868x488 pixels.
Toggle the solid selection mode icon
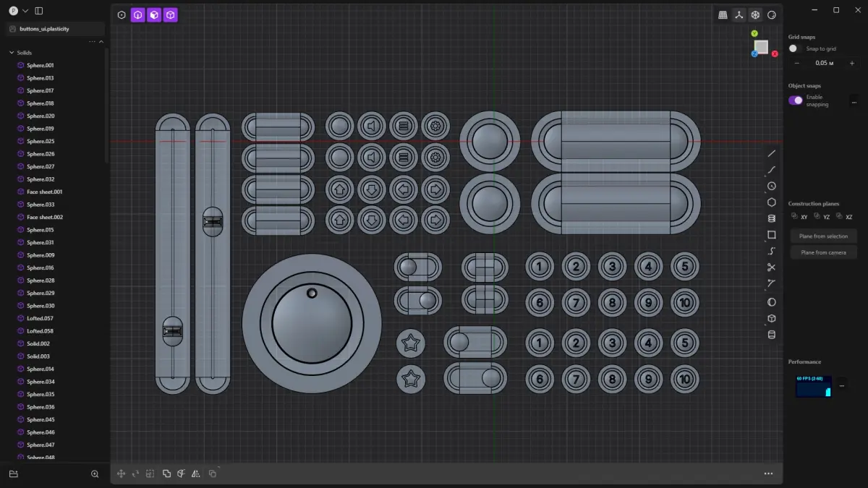tap(170, 14)
